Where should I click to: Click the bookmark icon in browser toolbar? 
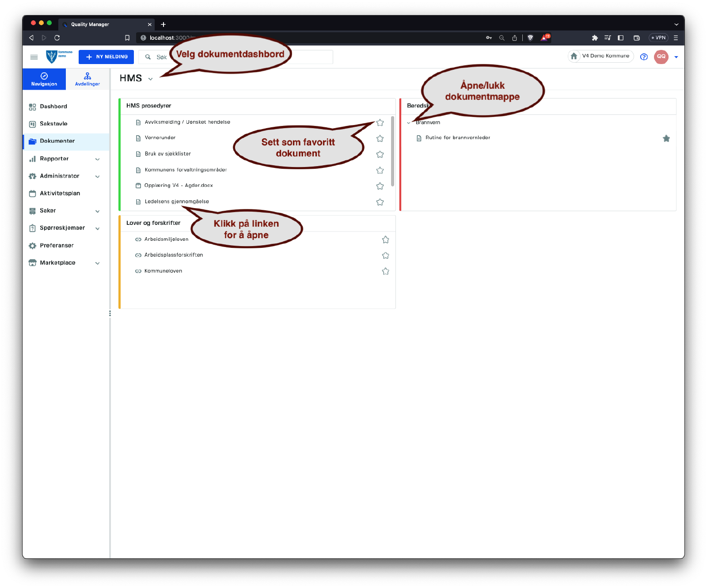[127, 38]
